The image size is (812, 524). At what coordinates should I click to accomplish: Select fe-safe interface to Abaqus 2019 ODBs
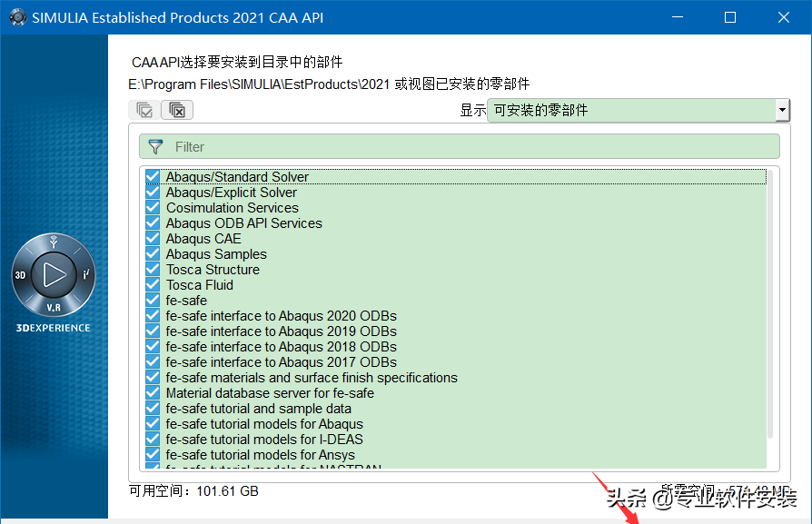(x=280, y=331)
